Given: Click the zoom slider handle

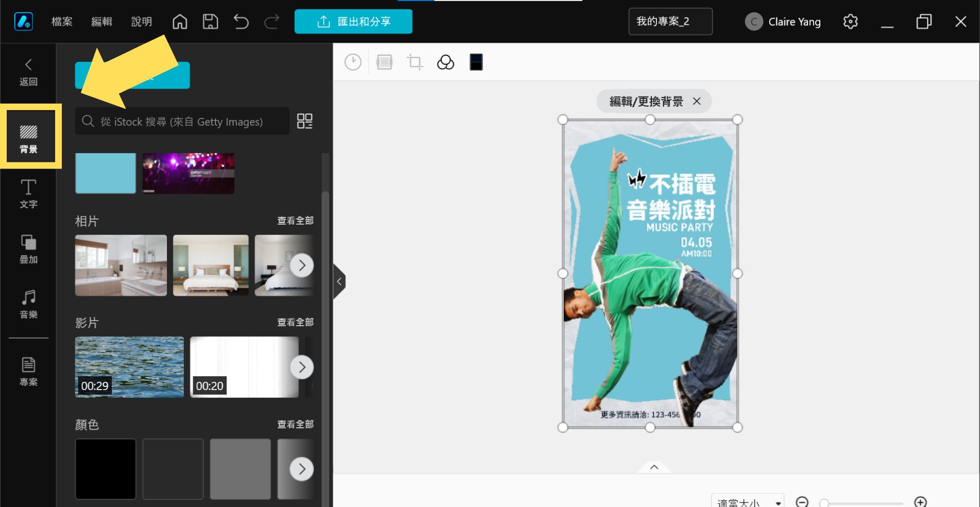Looking at the screenshot, I should [824, 503].
